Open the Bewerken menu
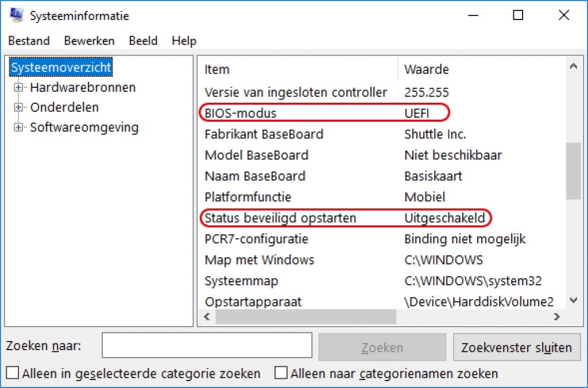 [89, 41]
